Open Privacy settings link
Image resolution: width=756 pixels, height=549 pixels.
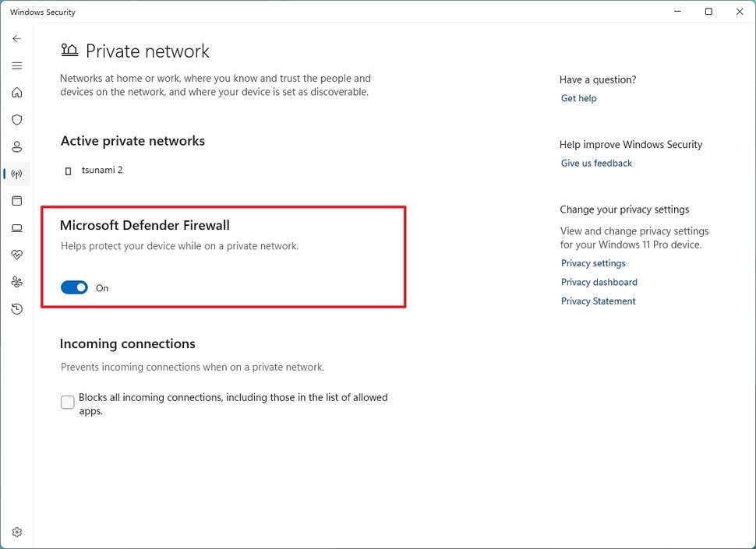tap(593, 263)
